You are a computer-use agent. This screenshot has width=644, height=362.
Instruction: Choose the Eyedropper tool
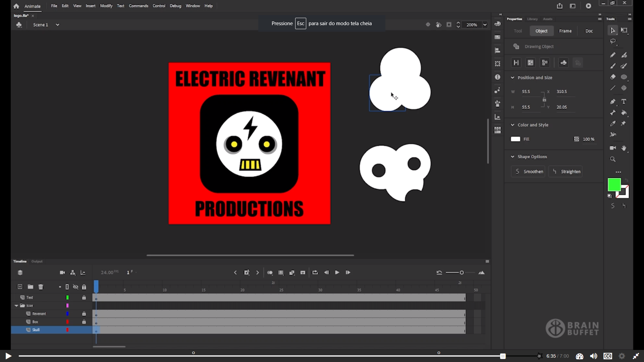[x=613, y=124]
